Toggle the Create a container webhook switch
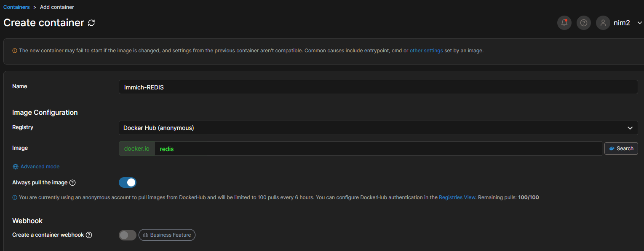 pyautogui.click(x=128, y=235)
